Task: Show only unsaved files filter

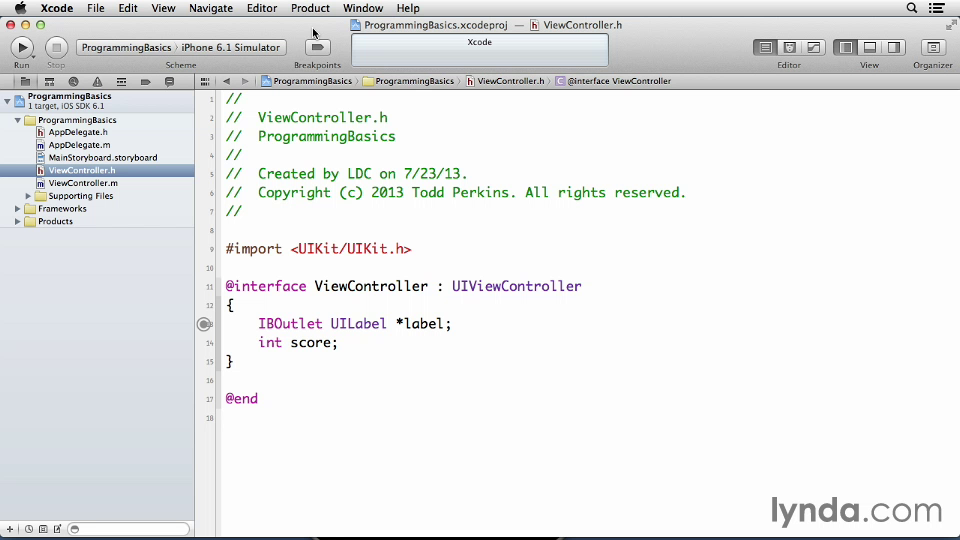Action: pyautogui.click(x=57, y=529)
